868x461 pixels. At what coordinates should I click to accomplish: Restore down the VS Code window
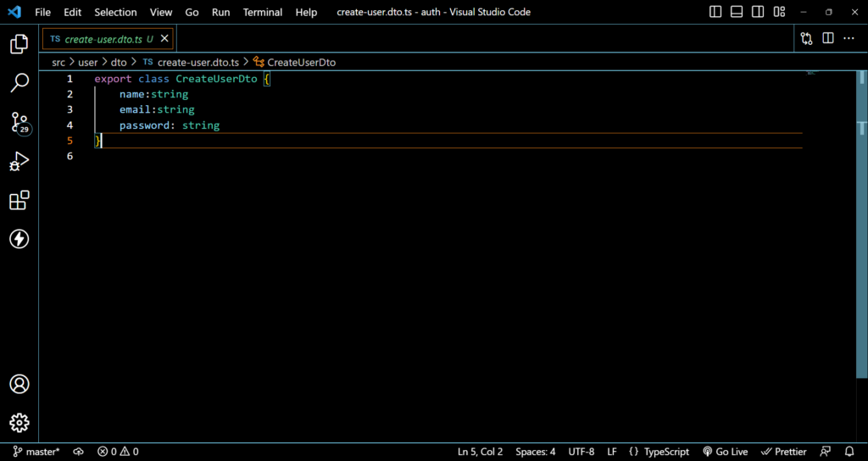829,12
